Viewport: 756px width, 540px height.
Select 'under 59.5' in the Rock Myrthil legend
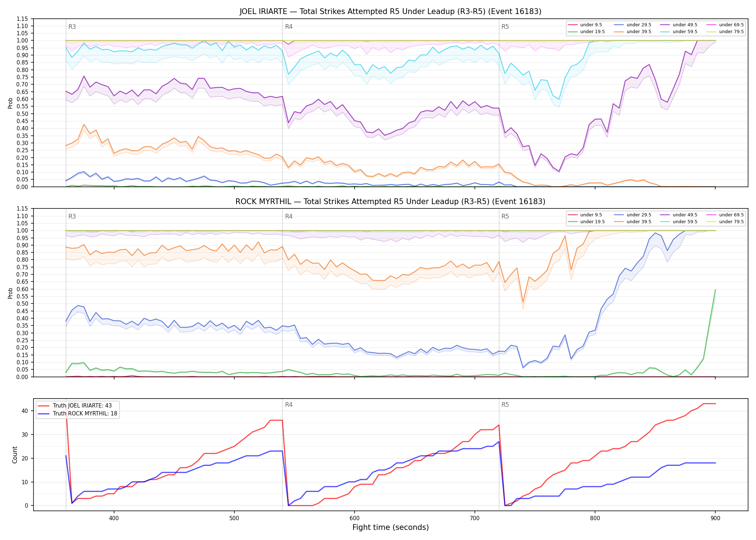click(x=679, y=222)
